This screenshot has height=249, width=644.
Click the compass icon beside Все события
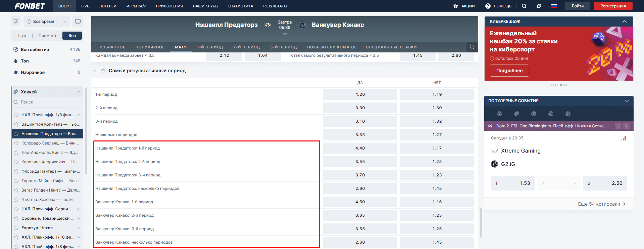click(x=16, y=49)
